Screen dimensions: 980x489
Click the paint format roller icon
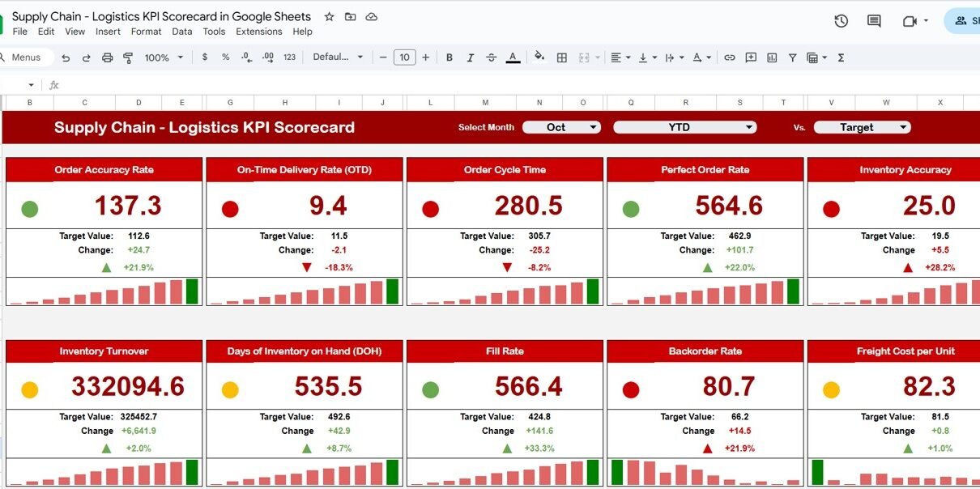[x=128, y=57]
